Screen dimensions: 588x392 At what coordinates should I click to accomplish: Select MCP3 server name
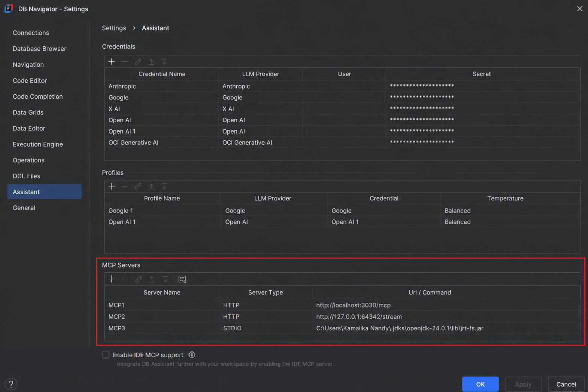click(116, 328)
